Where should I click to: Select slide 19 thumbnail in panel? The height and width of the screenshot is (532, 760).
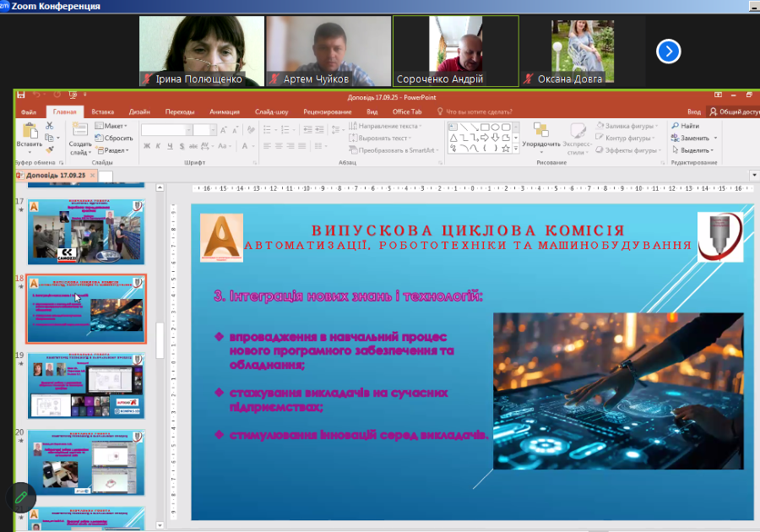tap(86, 385)
